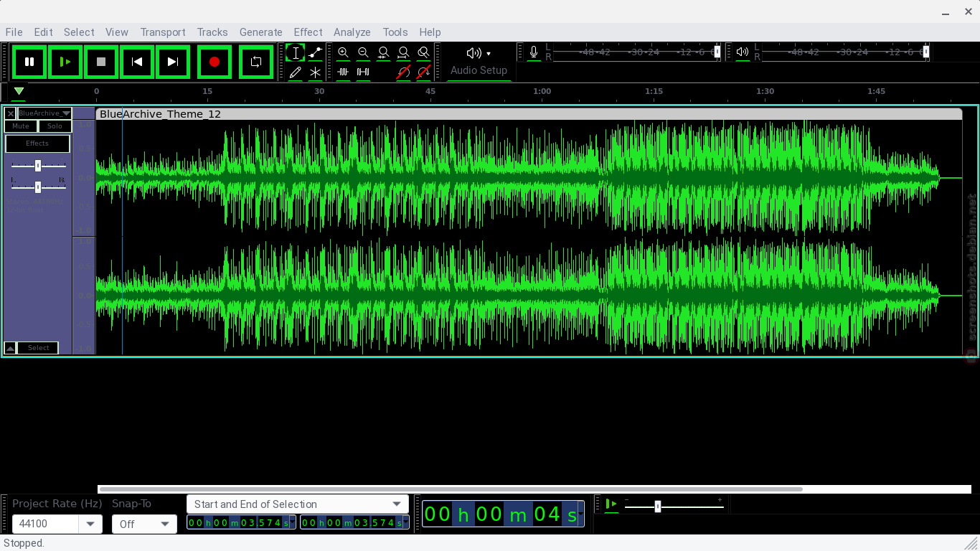980x551 pixels.
Task: Click the Play-at-speed button
Action: (611, 504)
